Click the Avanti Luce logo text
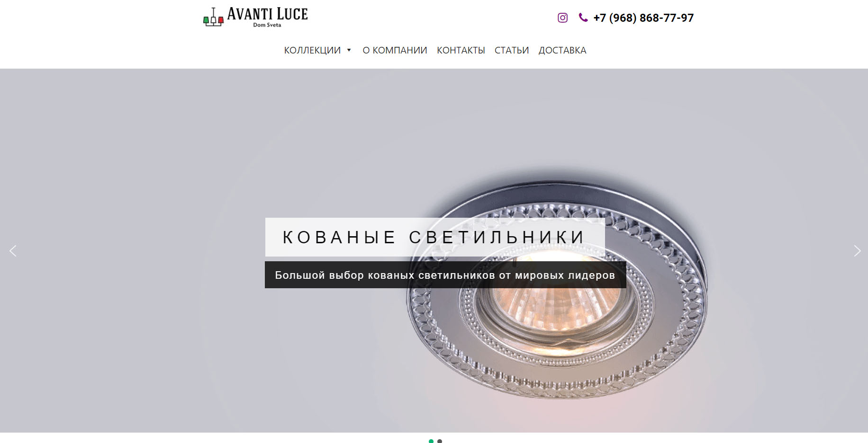The width and height of the screenshot is (868, 443). (268, 14)
